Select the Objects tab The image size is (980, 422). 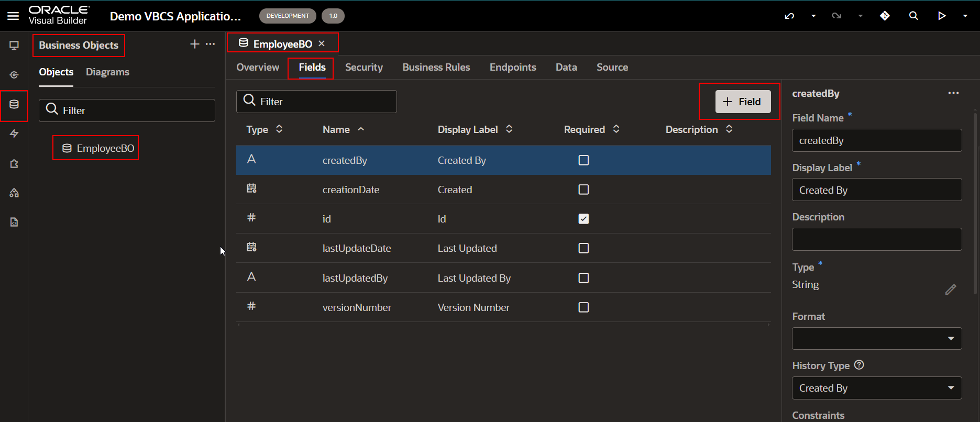[x=56, y=72]
